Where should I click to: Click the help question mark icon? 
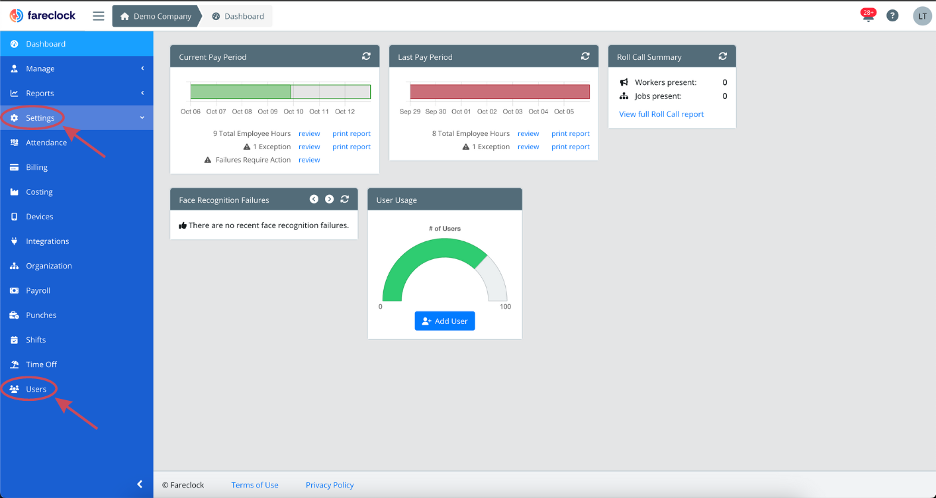pyautogui.click(x=892, y=16)
